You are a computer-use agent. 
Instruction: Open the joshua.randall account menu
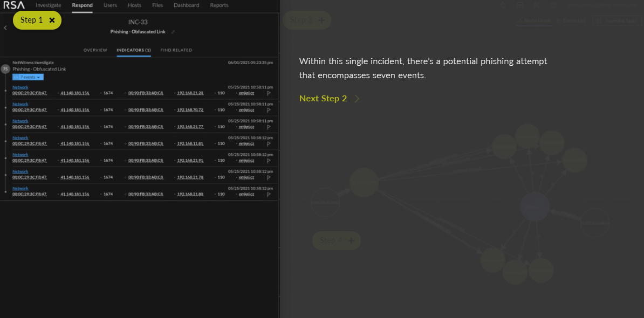pyautogui.click(x=604, y=5)
